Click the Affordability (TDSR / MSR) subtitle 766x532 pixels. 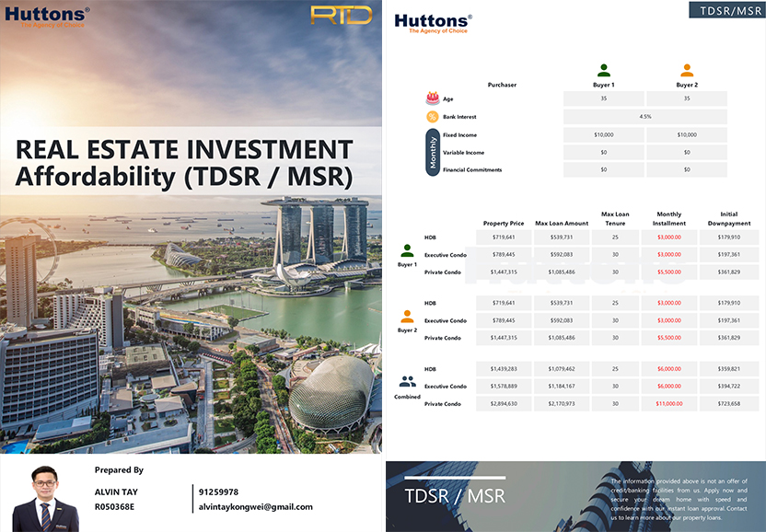pyautogui.click(x=184, y=177)
